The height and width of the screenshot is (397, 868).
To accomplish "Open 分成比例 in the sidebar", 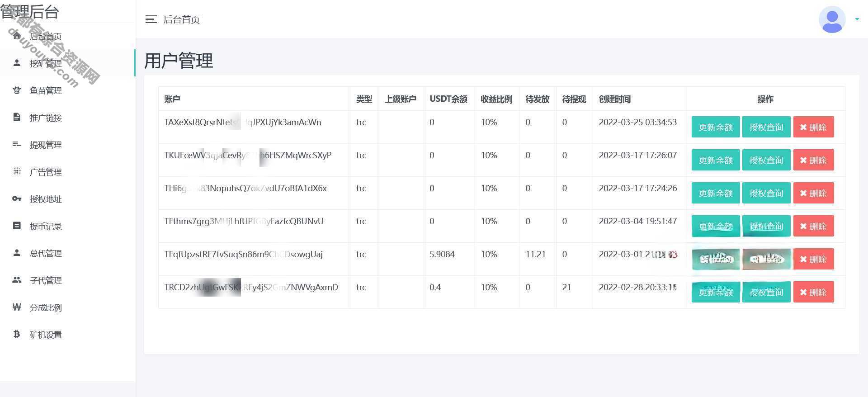I will 46,307.
